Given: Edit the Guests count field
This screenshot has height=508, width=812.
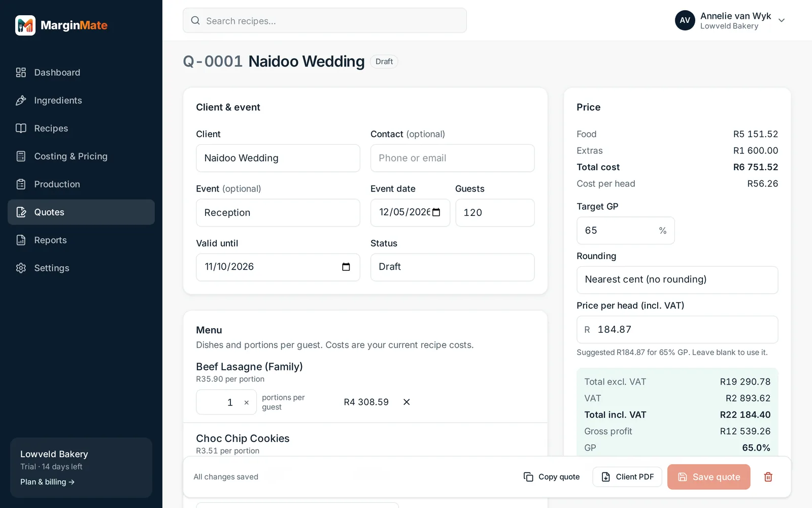Looking at the screenshot, I should pyautogui.click(x=495, y=213).
